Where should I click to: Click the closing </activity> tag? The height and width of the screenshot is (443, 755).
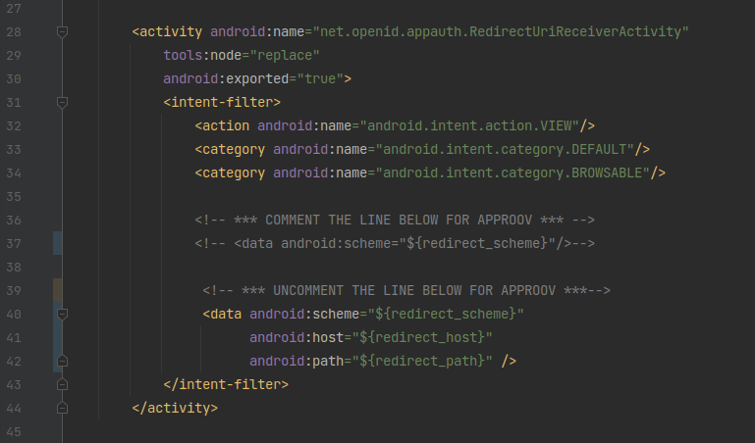(175, 408)
